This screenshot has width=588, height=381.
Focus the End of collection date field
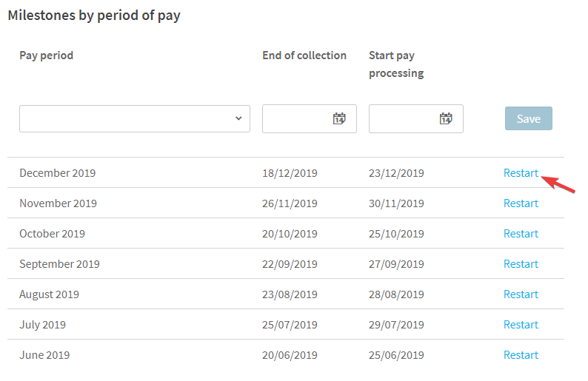(x=310, y=119)
